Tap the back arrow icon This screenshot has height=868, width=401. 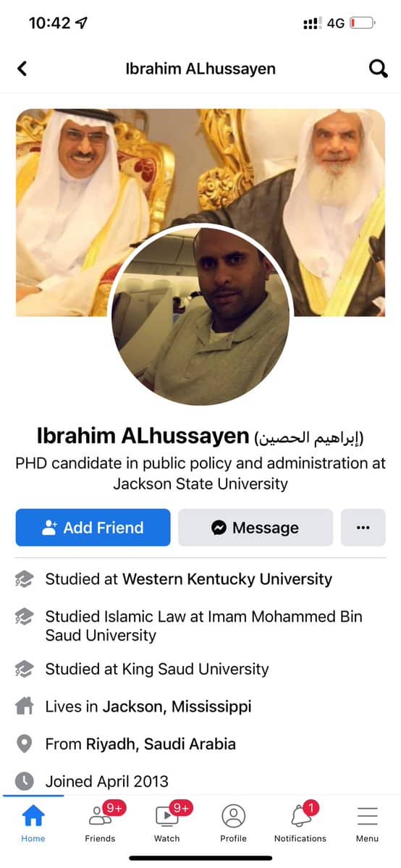[x=22, y=69]
